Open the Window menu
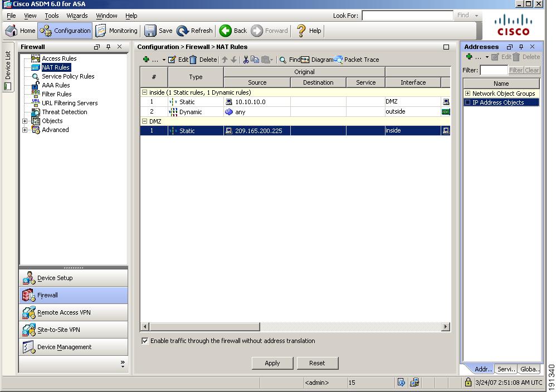The image size is (556, 392). click(x=106, y=16)
